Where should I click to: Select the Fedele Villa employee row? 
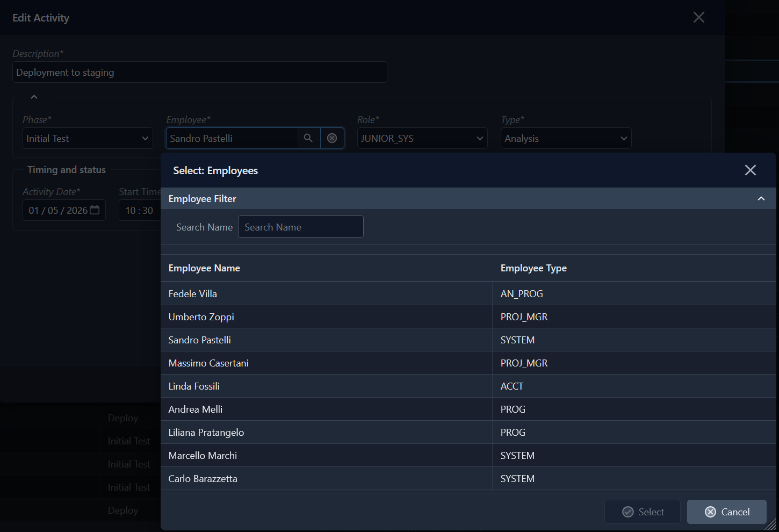coord(193,294)
